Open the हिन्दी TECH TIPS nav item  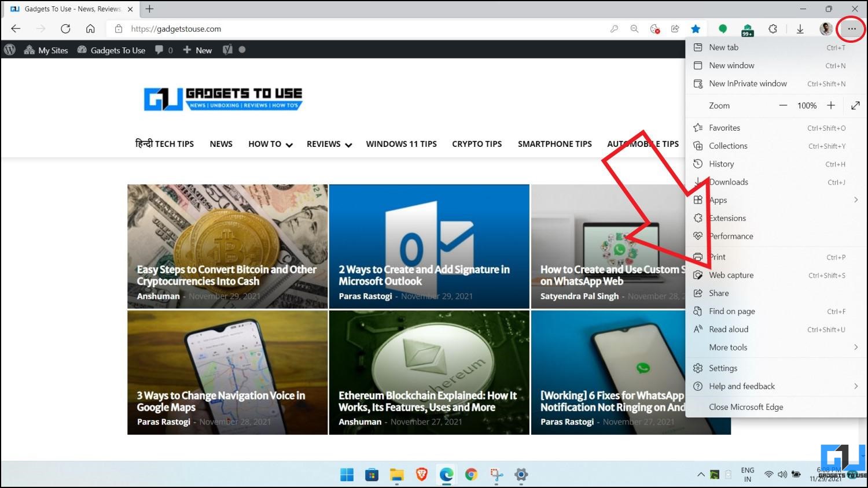(164, 143)
